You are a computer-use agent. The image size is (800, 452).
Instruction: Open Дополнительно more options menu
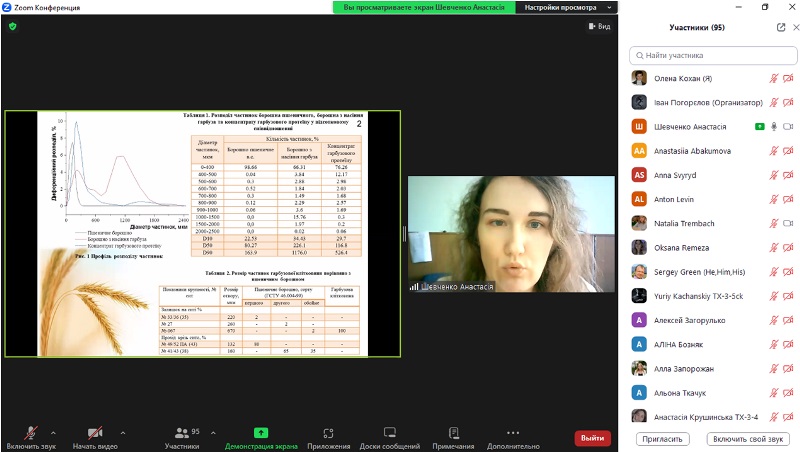[x=513, y=438]
